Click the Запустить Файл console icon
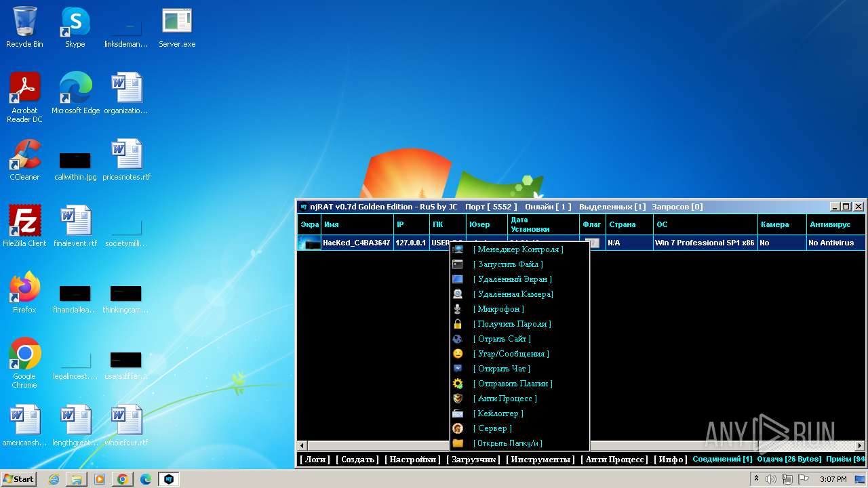Image resolution: width=868 pixels, height=488 pixels. [458, 264]
